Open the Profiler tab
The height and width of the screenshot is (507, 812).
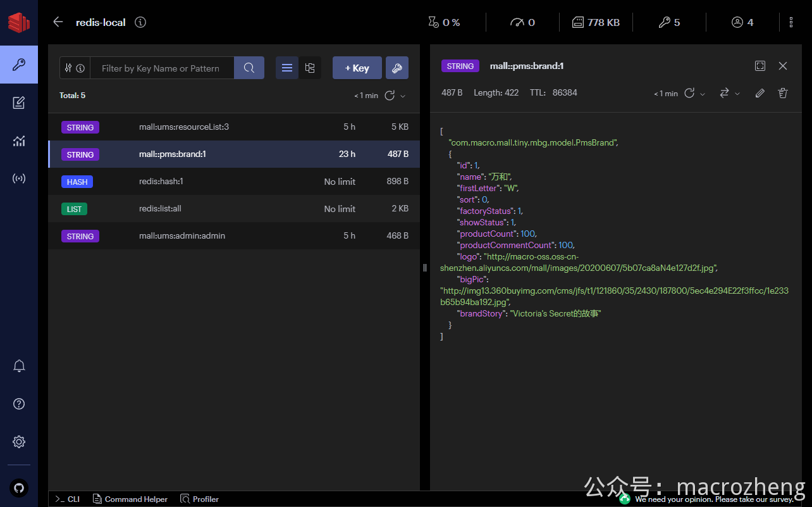(200, 499)
